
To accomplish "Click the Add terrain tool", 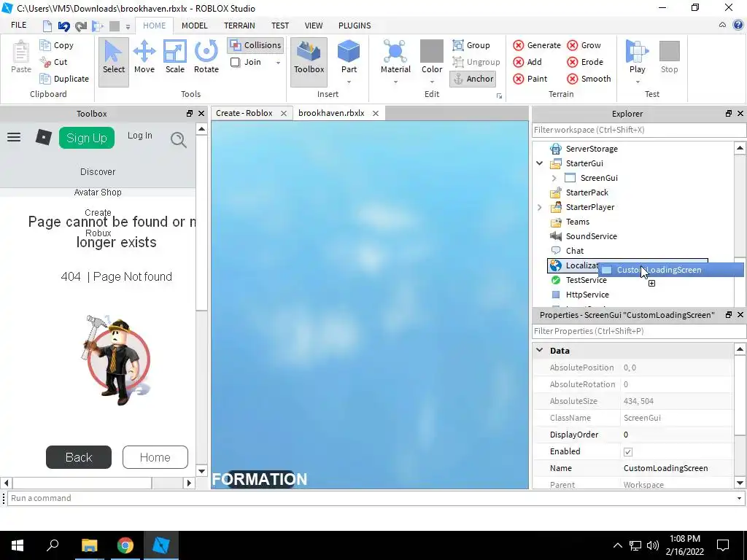I will tap(527, 62).
